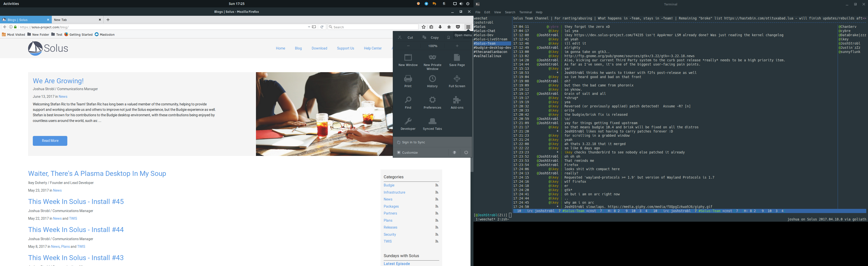Click the address bar URL

point(44,27)
